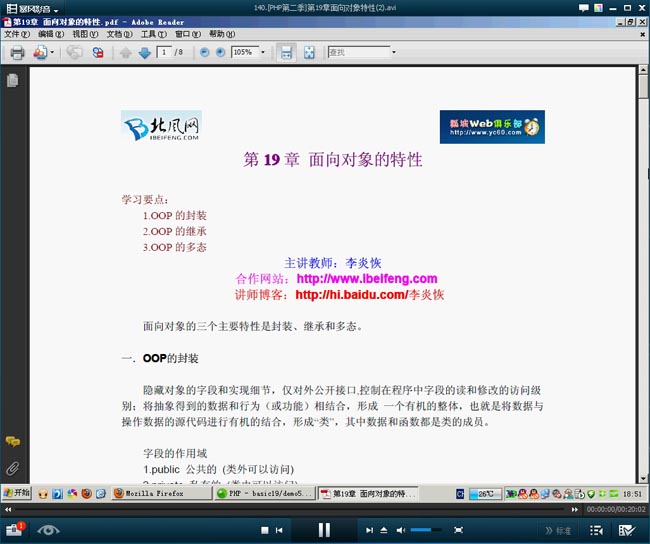Switch to 第19章 PDF taskbar button
The height and width of the screenshot is (544, 650).
(x=368, y=493)
